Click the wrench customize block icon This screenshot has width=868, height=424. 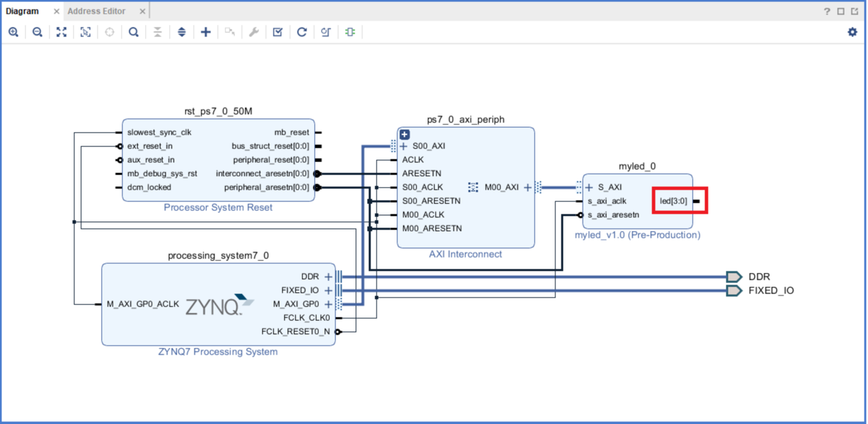coord(254,32)
